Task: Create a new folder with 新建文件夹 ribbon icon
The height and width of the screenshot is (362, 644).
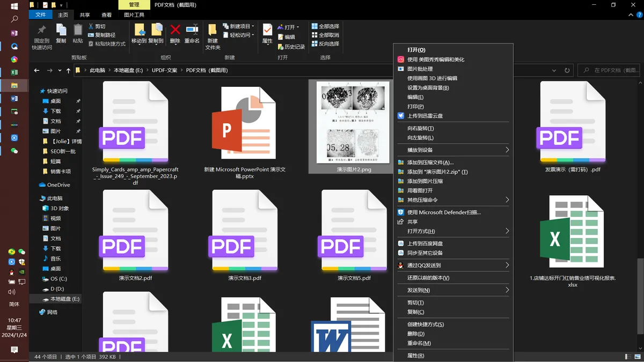Action: coord(213,36)
